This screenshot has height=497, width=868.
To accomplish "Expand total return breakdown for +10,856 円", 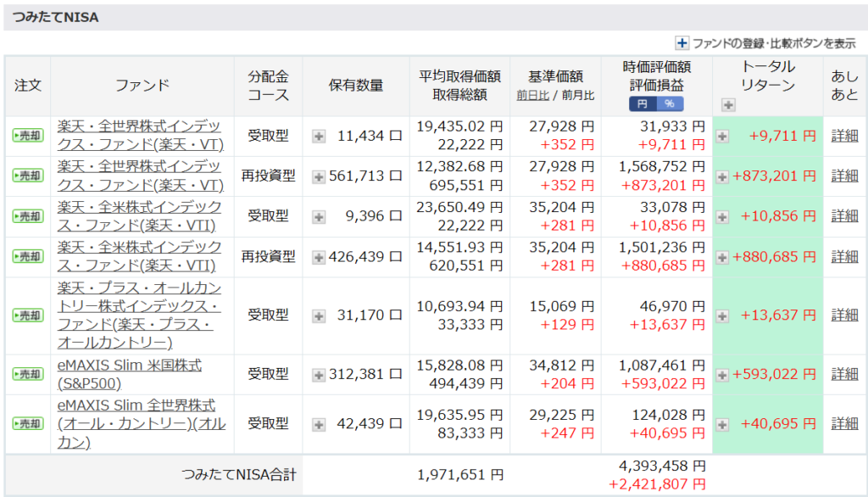I will point(722,216).
